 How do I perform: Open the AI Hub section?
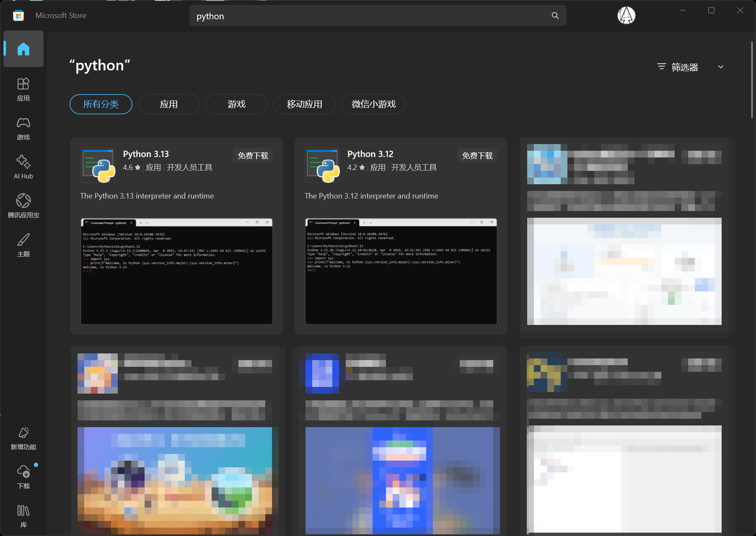(x=23, y=167)
